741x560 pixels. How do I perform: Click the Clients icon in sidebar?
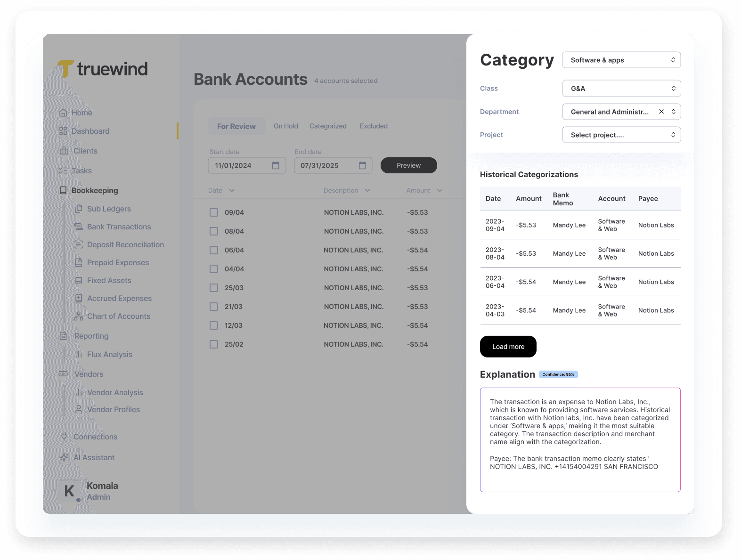[64, 151]
